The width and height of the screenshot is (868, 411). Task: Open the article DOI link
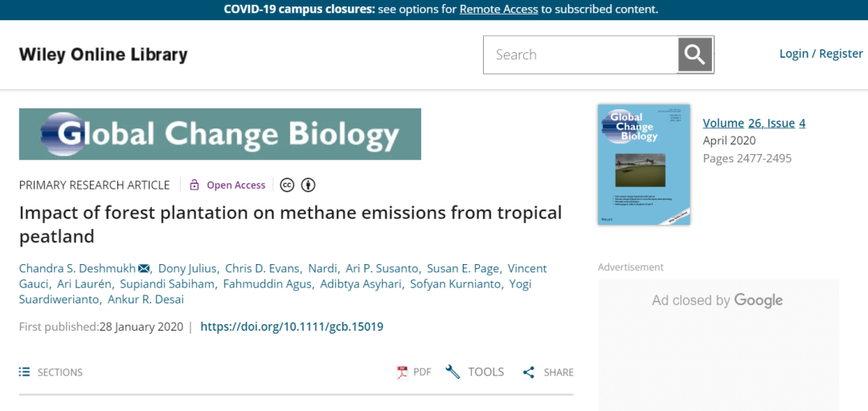click(292, 327)
